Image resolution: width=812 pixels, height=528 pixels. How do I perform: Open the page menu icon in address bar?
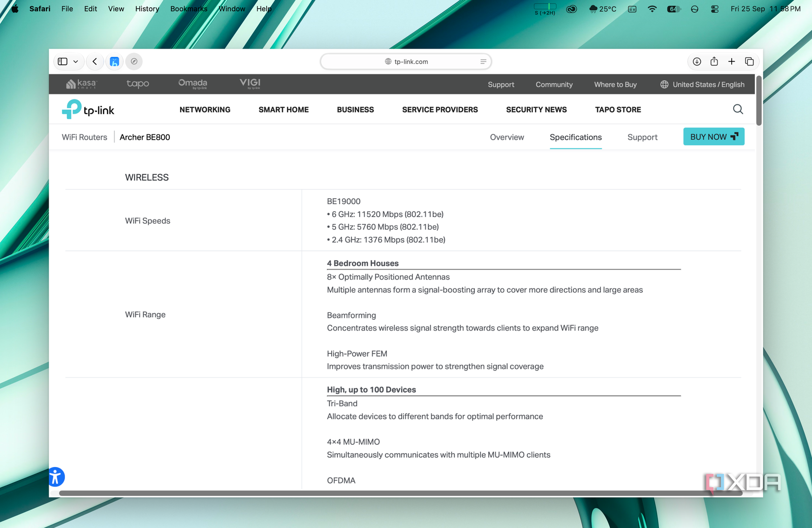click(x=483, y=62)
